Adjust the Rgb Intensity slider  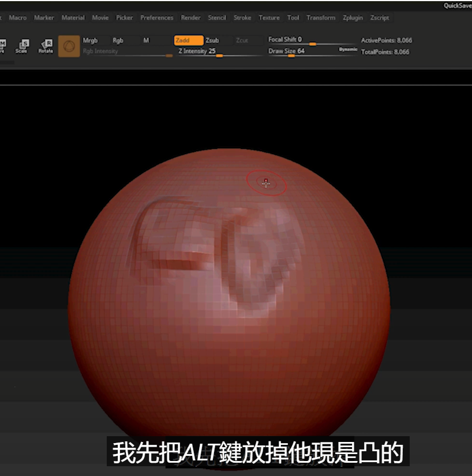127,52
